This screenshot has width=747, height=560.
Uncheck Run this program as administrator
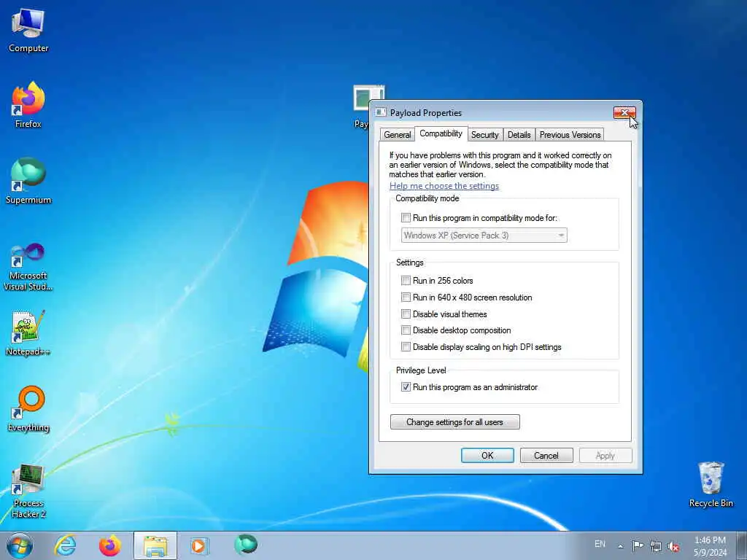point(406,386)
